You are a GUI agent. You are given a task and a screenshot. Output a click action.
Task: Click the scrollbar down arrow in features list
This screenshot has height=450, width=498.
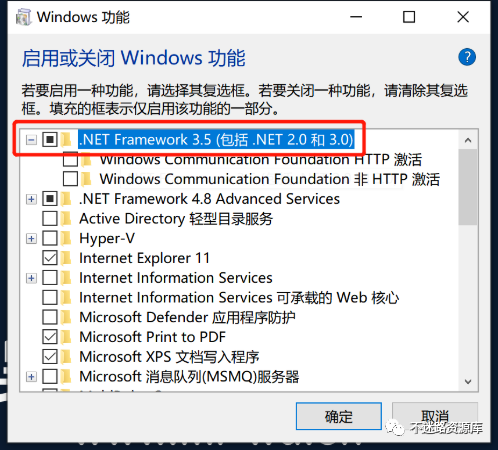tap(468, 381)
